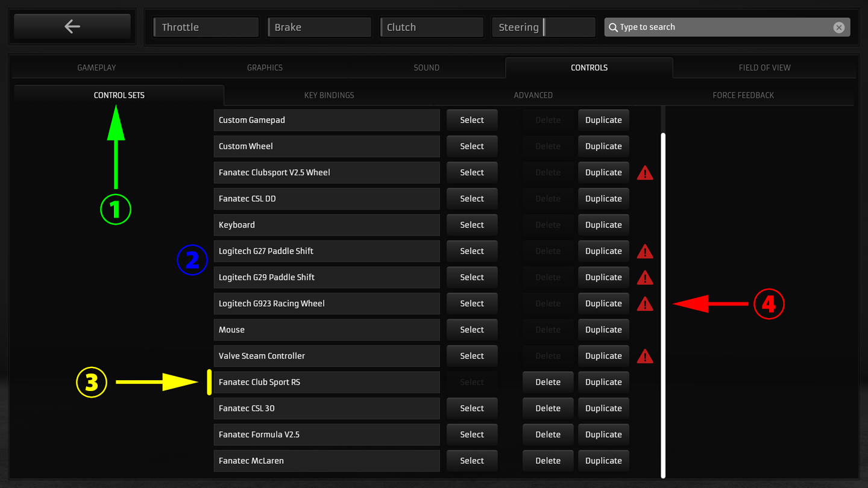Duplicate the Valve Steam Controller set
Image resolution: width=868 pixels, height=488 pixels.
(x=603, y=356)
